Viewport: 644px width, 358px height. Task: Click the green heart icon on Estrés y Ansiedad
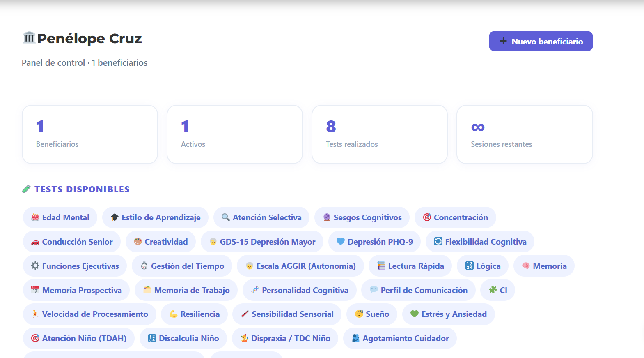click(x=415, y=314)
